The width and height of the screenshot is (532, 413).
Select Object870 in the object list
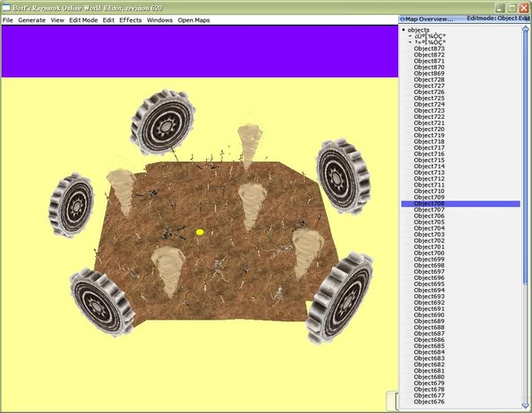coord(429,67)
